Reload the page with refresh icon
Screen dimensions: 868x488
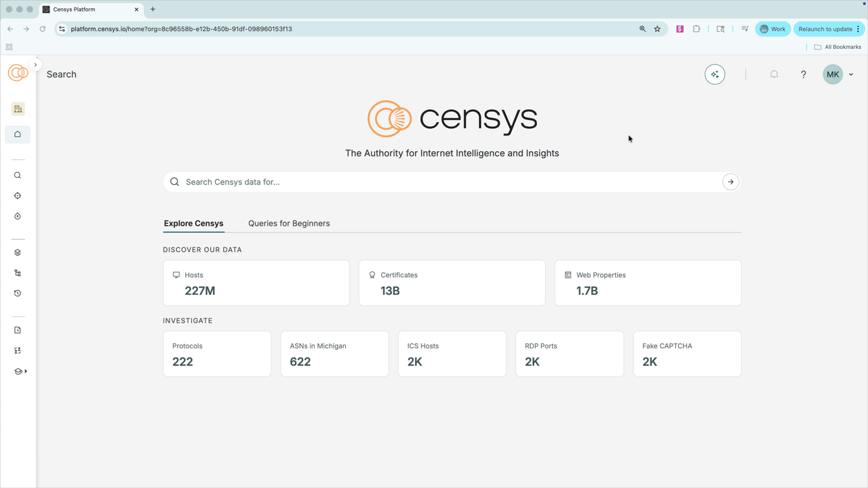(42, 29)
